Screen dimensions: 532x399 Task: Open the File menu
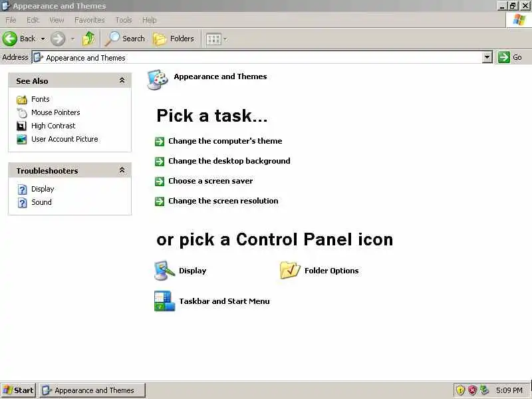(x=11, y=20)
